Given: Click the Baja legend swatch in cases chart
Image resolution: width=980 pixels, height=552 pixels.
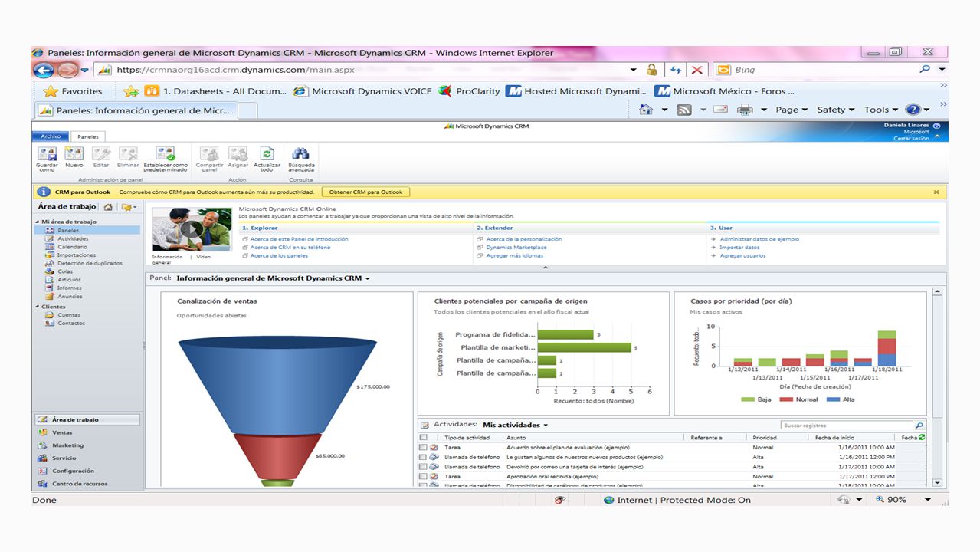Looking at the screenshot, I should point(747,399).
